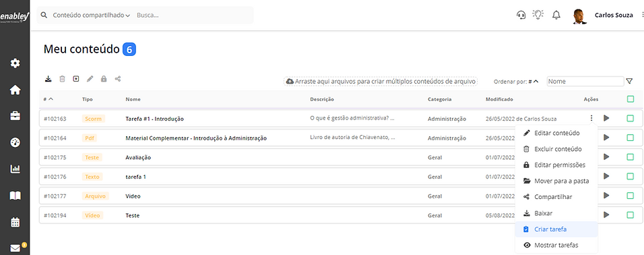Screen dimensions: 644x255
Task: Play the Tarefa #1 - Introdução content
Action: [606, 119]
